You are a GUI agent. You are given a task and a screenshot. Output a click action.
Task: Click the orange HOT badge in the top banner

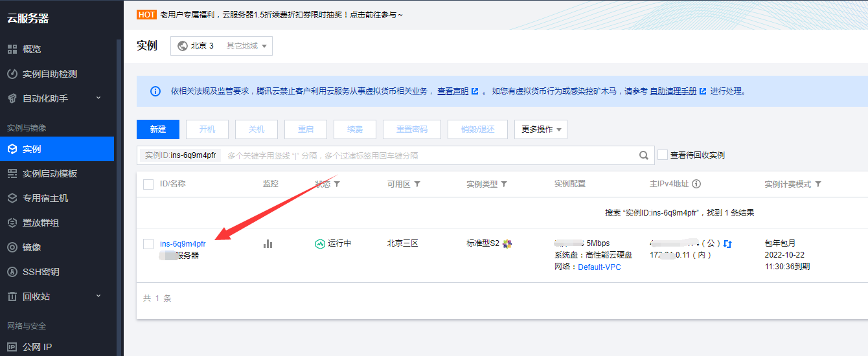(x=147, y=14)
